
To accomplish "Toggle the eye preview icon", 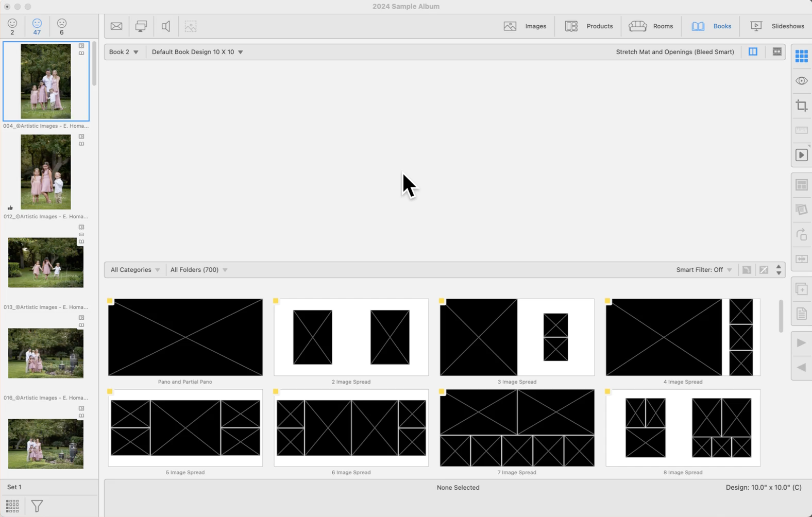I will point(801,81).
